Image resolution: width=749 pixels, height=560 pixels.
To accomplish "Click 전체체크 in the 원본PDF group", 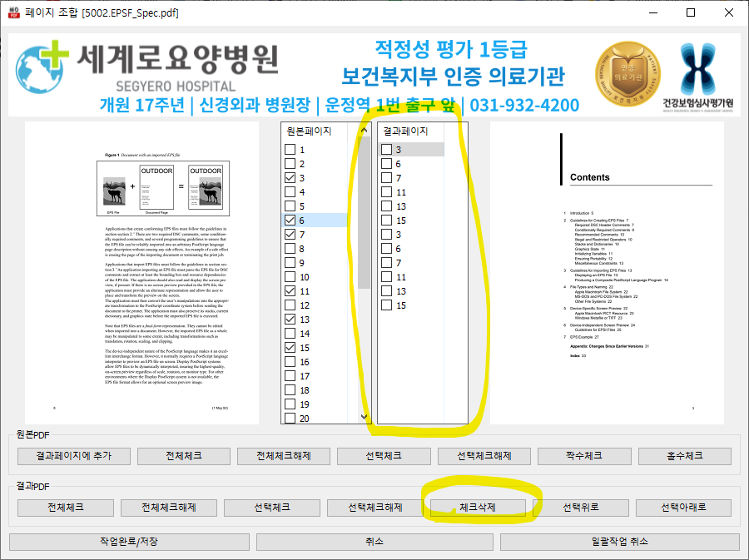I will coord(183,456).
